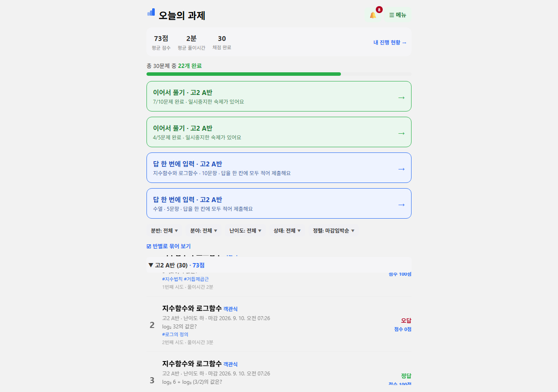Image resolution: width=558 pixels, height=392 pixels.
Task: Click the 오답 status on problem 2
Action: click(x=406, y=321)
